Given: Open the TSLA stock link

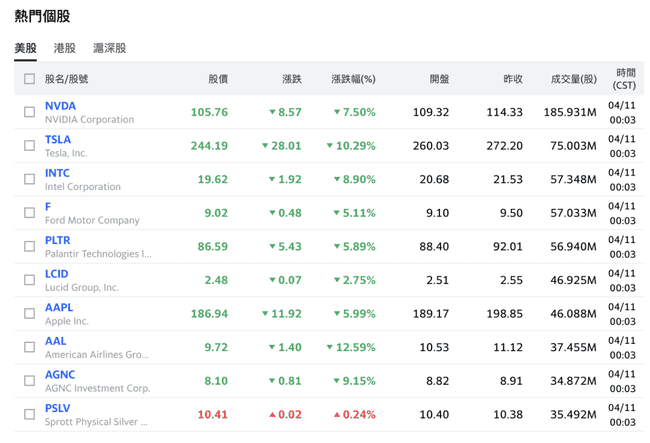Looking at the screenshot, I should (58, 140).
